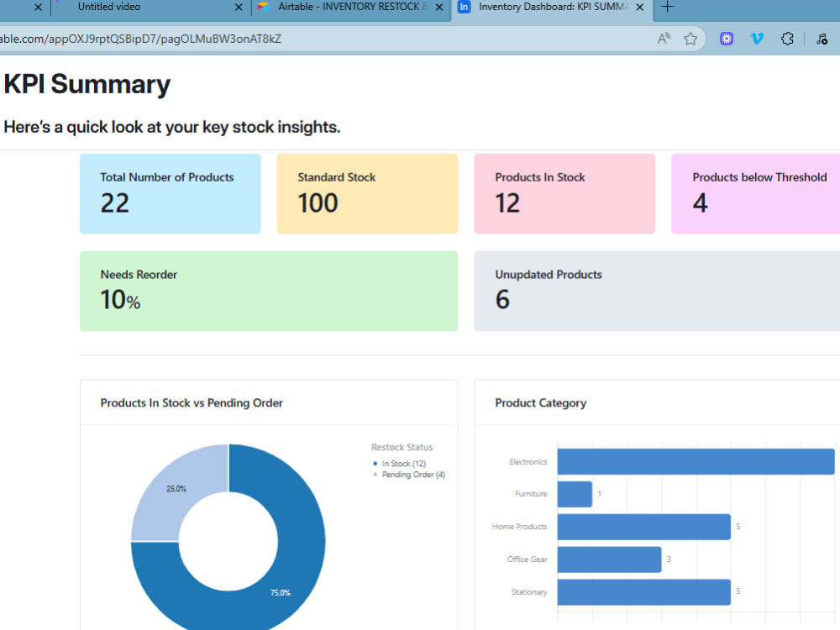Open the Total Number of Products card

(171, 193)
